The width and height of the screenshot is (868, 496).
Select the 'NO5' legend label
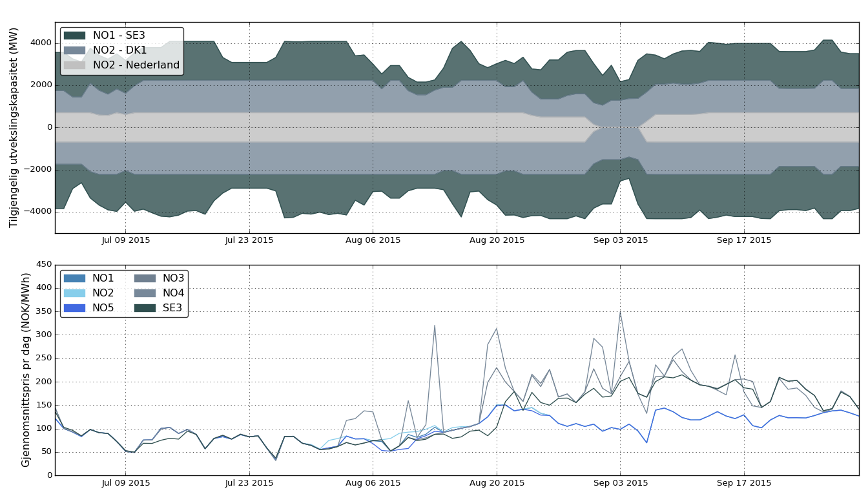(103, 308)
